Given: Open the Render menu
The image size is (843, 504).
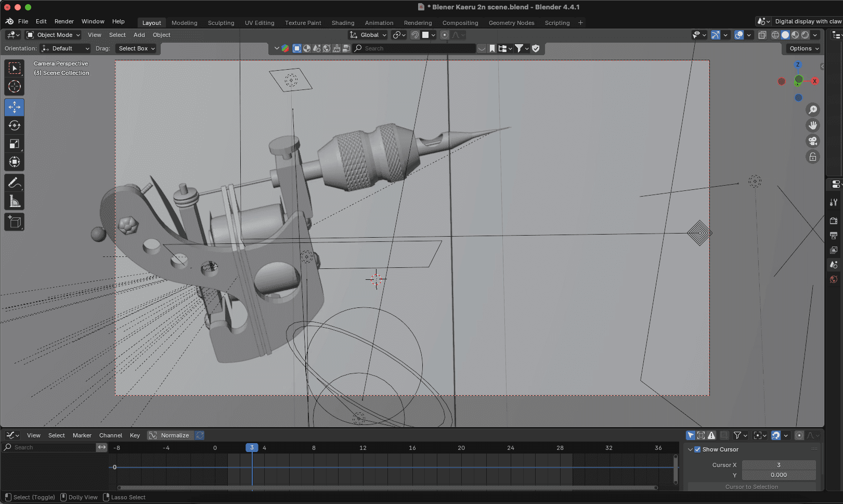Looking at the screenshot, I should click(64, 21).
